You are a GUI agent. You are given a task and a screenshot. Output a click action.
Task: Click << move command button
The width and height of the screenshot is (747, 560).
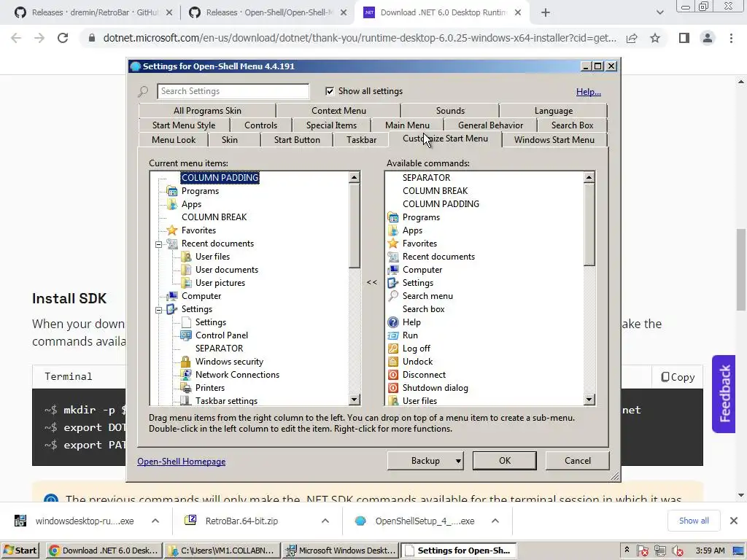click(x=372, y=282)
